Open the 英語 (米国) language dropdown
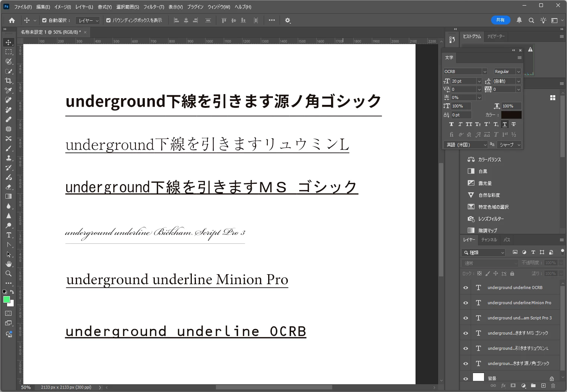The image size is (567, 392). tap(466, 145)
